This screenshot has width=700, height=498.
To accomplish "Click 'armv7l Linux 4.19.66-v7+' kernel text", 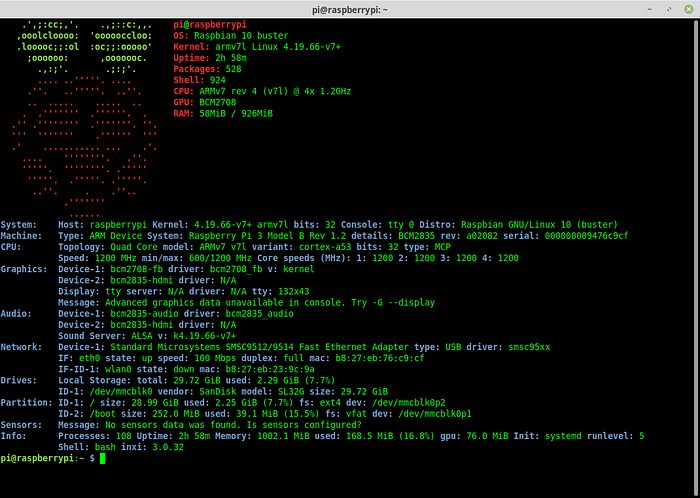I will click(278, 47).
